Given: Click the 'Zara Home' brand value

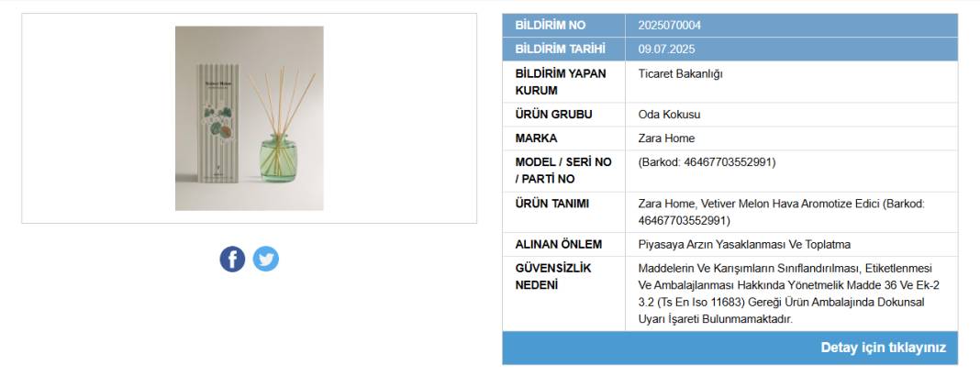Looking at the screenshot, I should (666, 138).
